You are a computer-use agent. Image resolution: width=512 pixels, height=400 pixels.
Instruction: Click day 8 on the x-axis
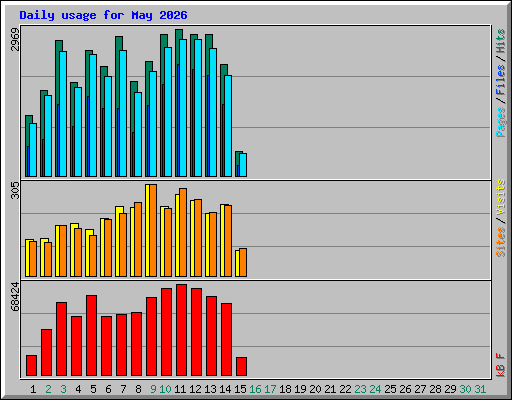coord(138,389)
